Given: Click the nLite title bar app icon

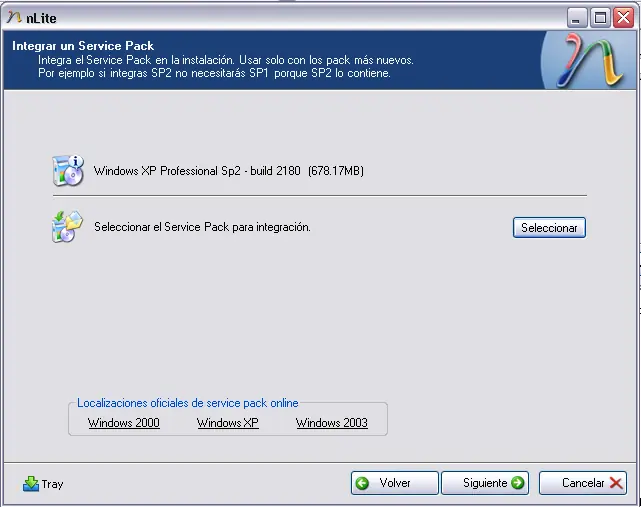Looking at the screenshot, I should pos(14,18).
